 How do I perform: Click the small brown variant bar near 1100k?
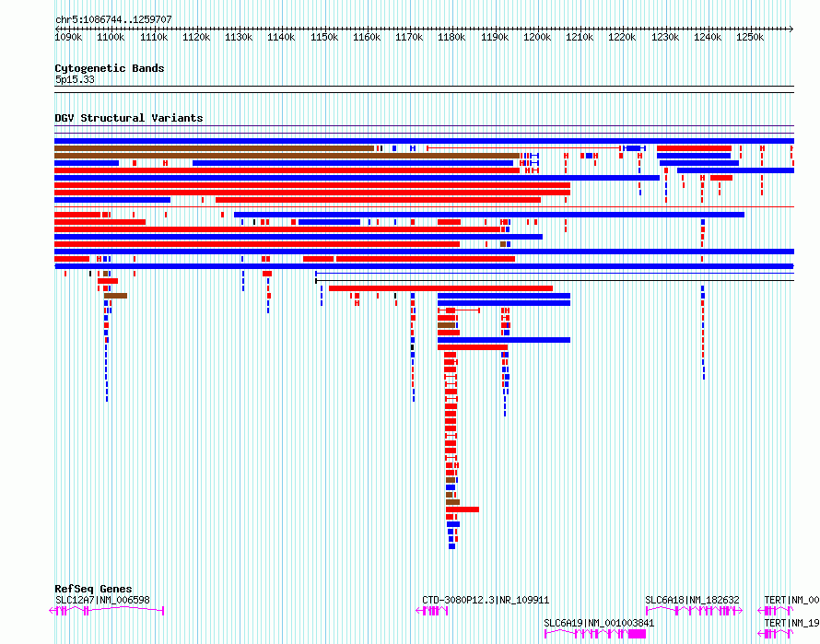115,296
